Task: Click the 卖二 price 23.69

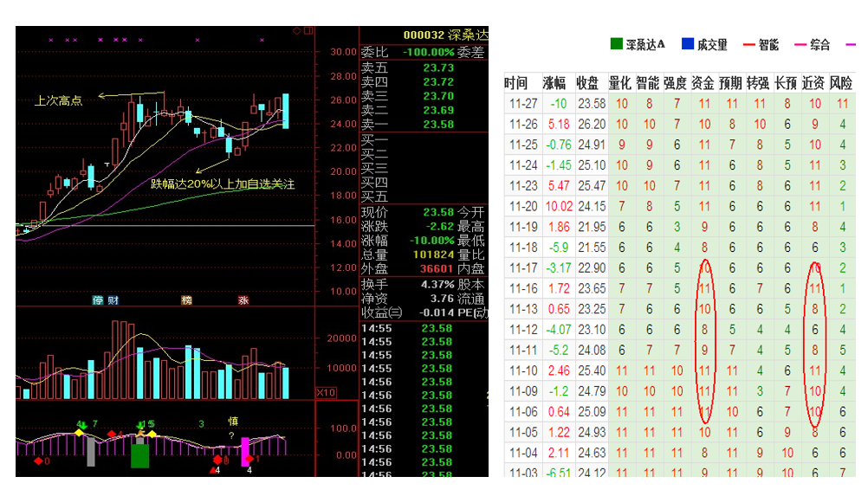Action: pyautogui.click(x=438, y=110)
